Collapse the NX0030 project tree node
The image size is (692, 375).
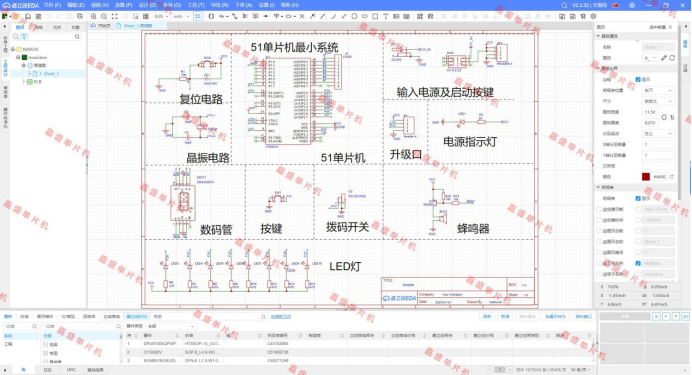[x=13, y=49]
